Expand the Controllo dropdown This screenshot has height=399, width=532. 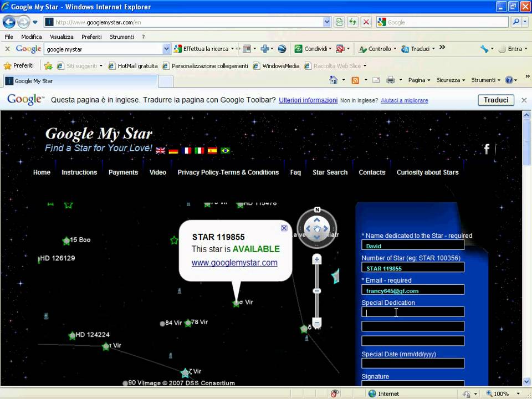395,49
